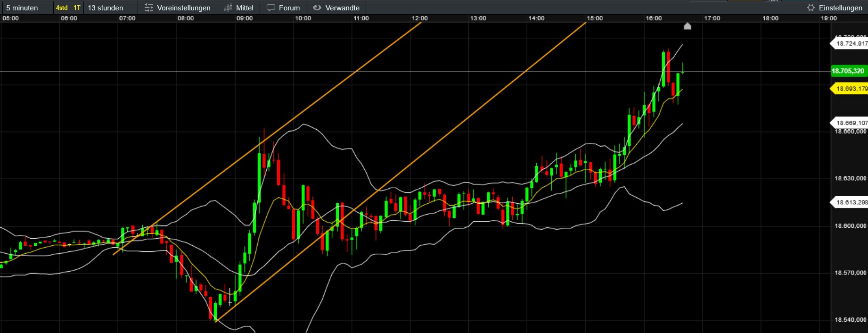Click the 18.540,000 price axis label

point(851,320)
